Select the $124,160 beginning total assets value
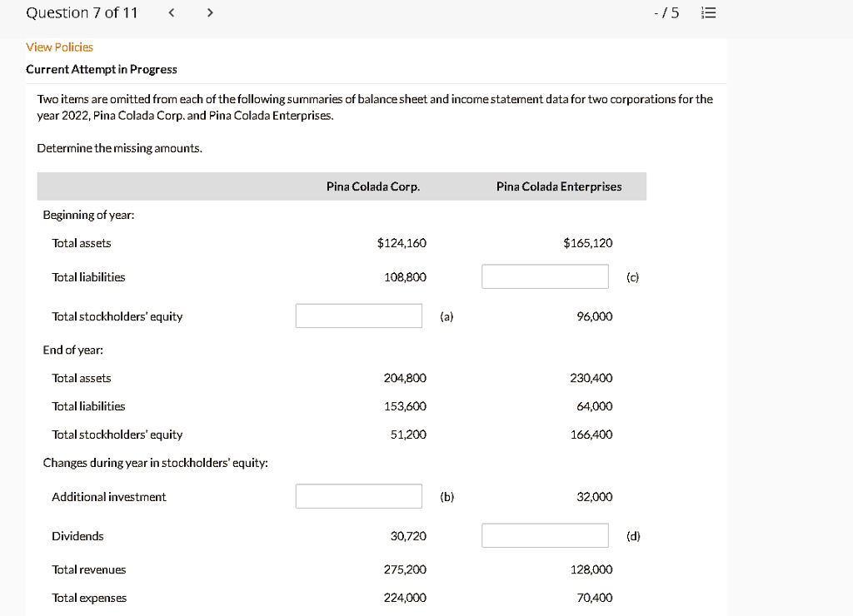The width and height of the screenshot is (853, 616). pos(402,243)
